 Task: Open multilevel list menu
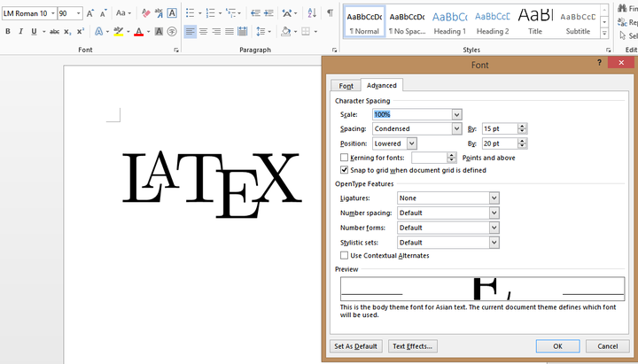coord(233,13)
